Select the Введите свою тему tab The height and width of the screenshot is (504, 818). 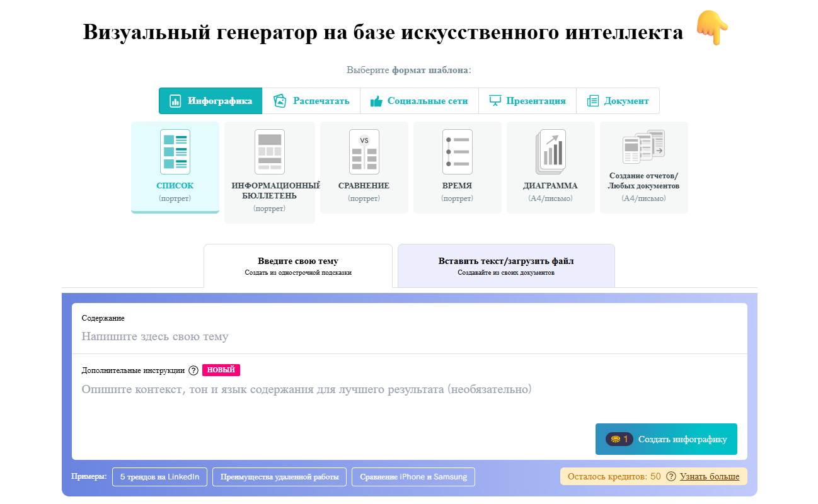pyautogui.click(x=298, y=266)
